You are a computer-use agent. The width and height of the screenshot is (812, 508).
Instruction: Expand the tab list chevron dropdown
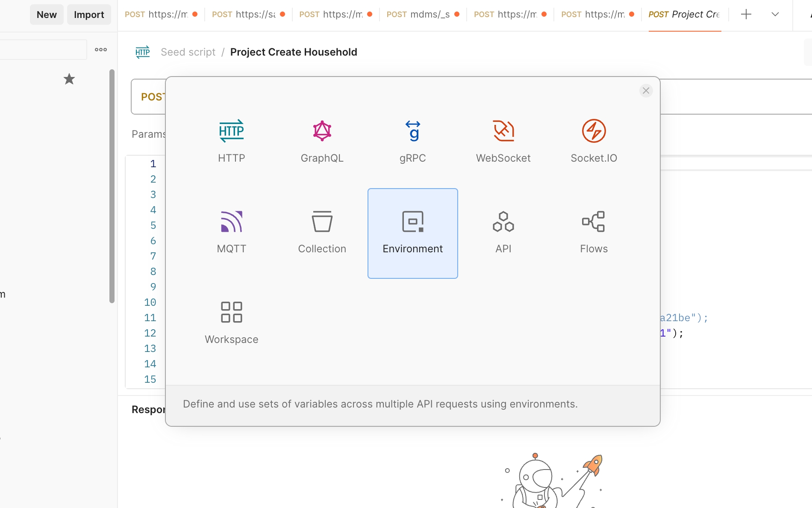point(775,15)
